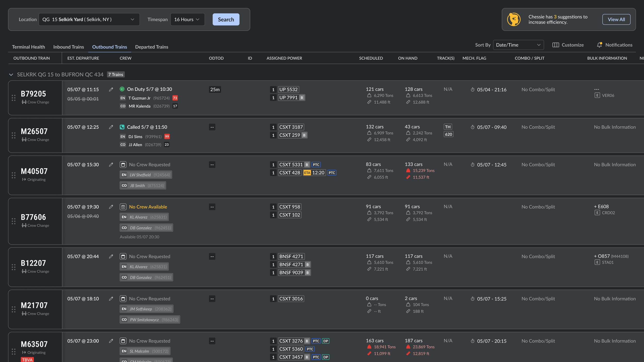
Task: Click the Chessie assistant avatar icon
Action: (514, 19)
